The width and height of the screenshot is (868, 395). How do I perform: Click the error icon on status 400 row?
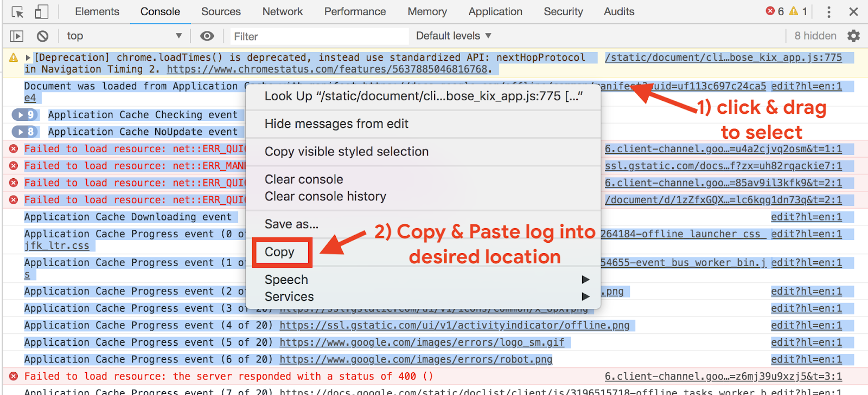14,377
